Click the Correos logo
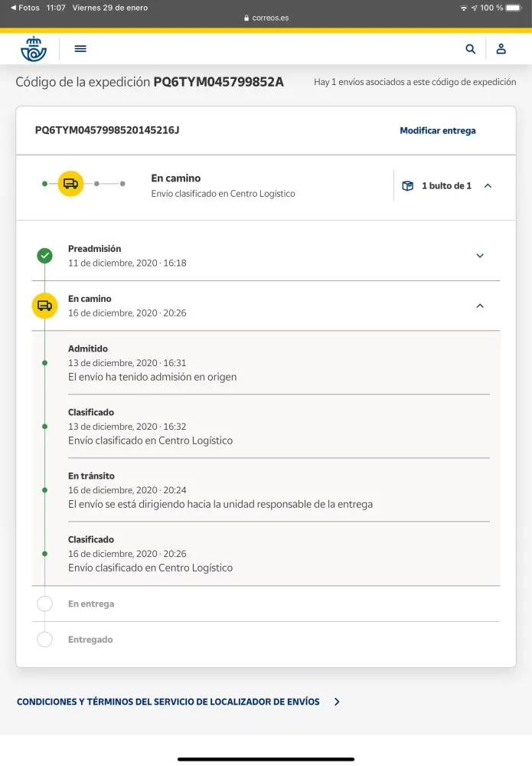Image resolution: width=532 pixels, height=766 pixels. 34,49
